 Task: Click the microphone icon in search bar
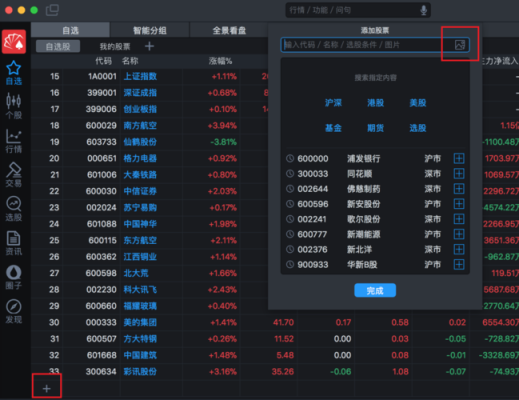[424, 10]
